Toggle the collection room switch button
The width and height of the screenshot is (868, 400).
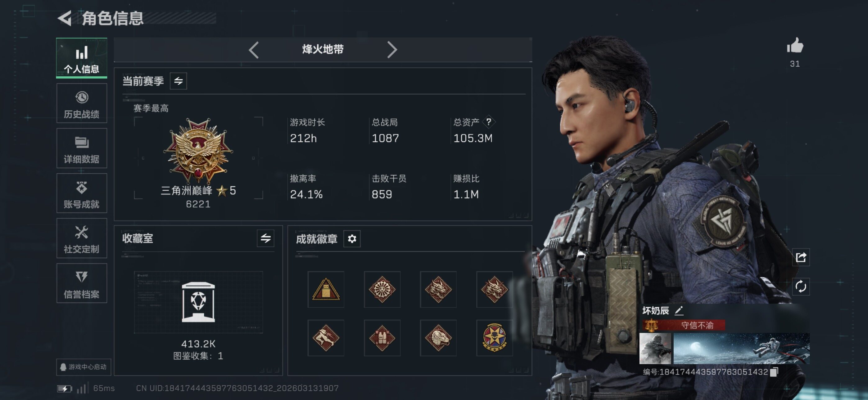[x=265, y=238]
